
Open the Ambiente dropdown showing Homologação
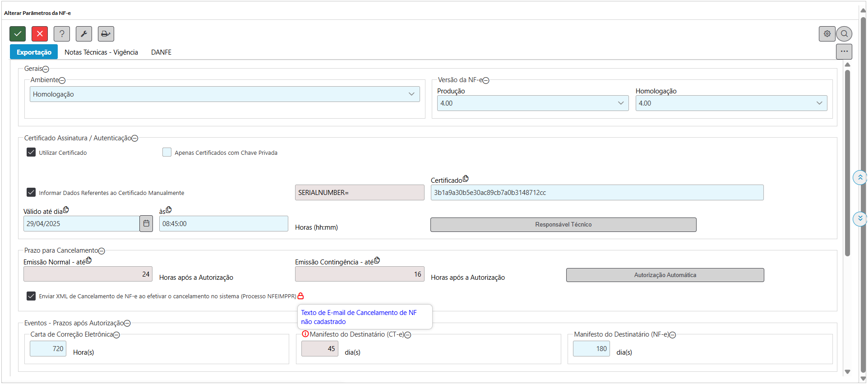(225, 94)
